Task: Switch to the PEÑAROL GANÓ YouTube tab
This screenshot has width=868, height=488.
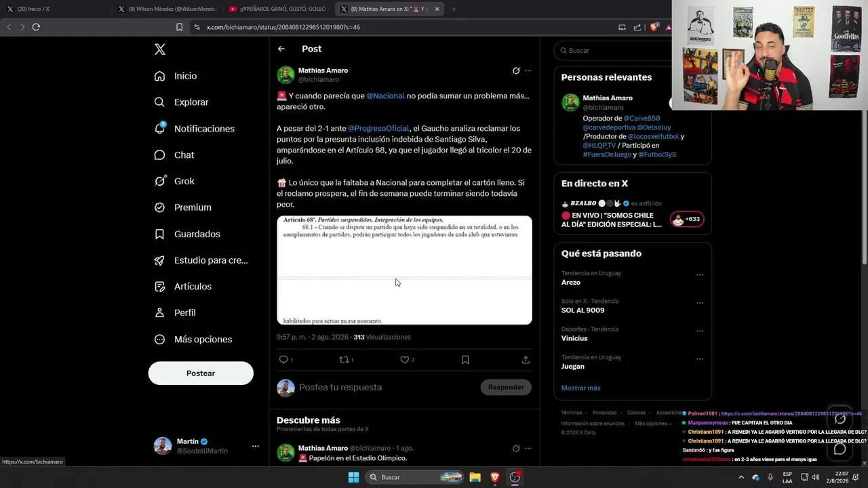Action: click(x=279, y=9)
